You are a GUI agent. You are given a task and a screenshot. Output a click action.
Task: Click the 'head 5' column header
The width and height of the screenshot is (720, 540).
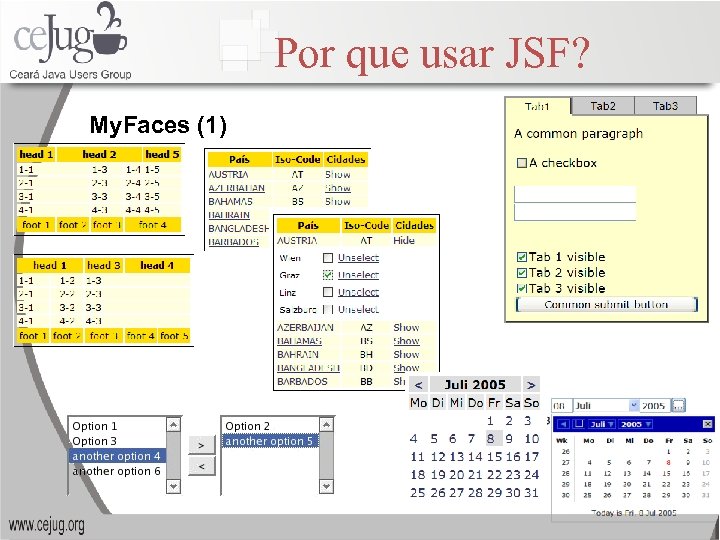pyautogui.click(x=162, y=155)
